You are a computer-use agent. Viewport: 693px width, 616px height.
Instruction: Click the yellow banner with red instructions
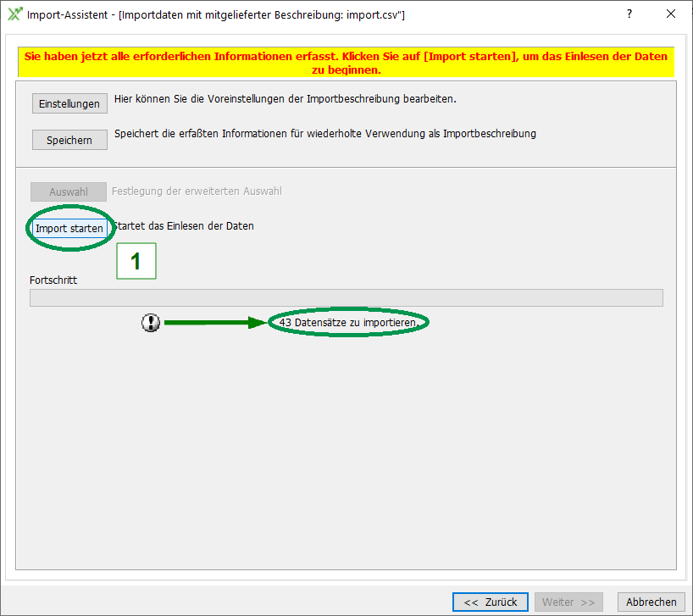[x=346, y=63]
